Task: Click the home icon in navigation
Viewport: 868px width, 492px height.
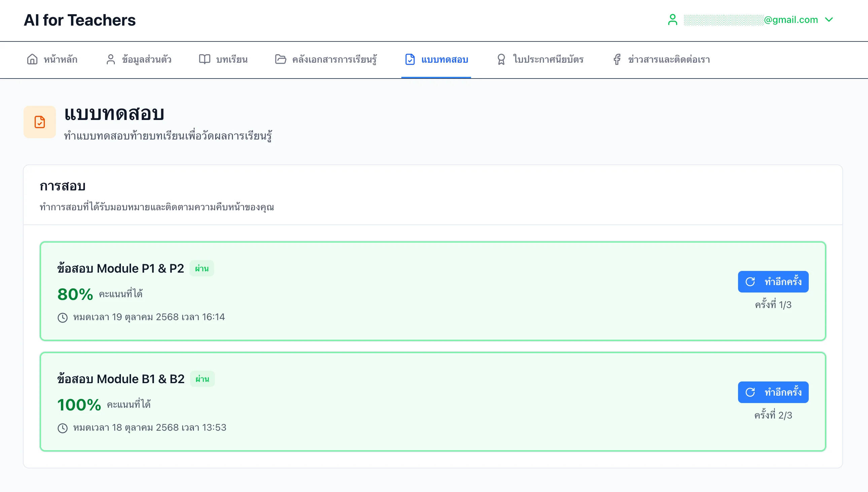Action: pos(32,59)
